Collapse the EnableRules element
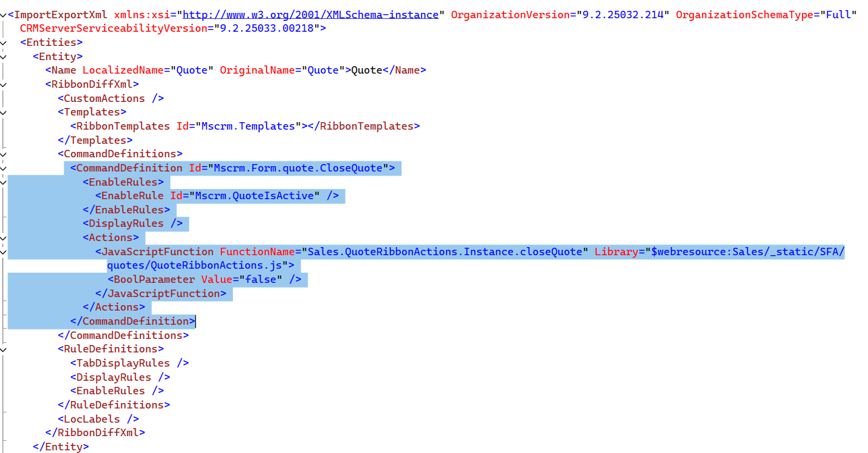 [3, 182]
